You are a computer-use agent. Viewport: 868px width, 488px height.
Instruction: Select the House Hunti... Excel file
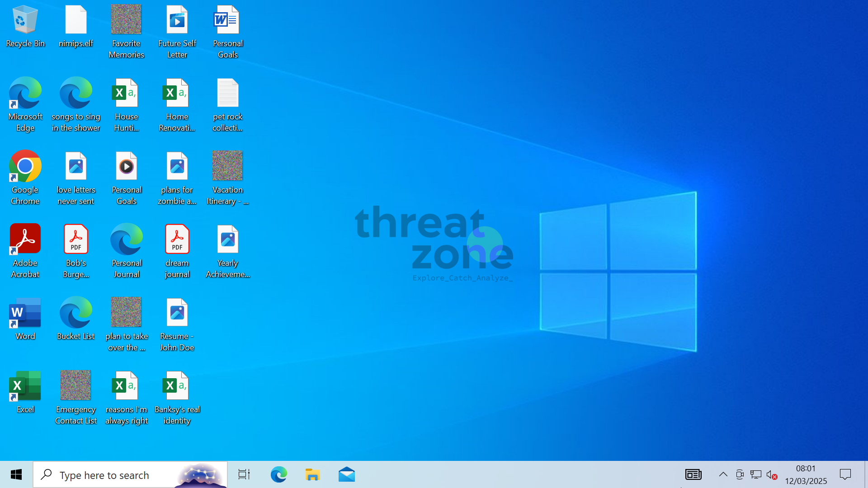(127, 105)
